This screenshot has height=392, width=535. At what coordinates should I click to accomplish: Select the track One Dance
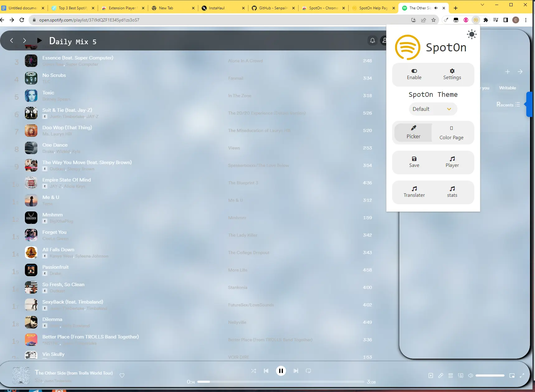(x=55, y=145)
